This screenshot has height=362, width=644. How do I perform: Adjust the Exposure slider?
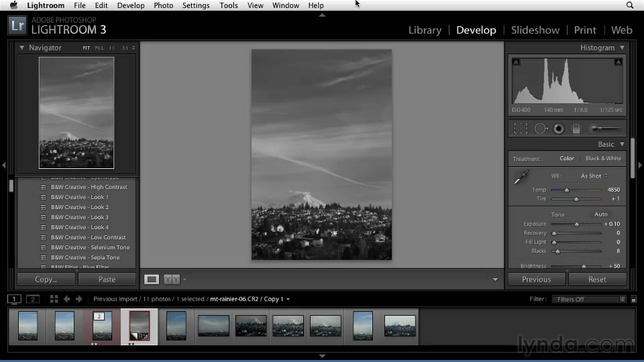pyautogui.click(x=577, y=224)
